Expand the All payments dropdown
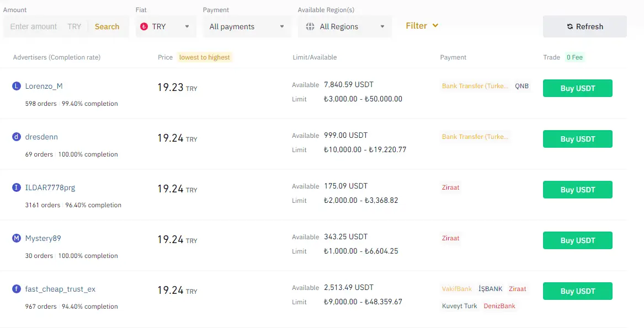 [x=247, y=26]
